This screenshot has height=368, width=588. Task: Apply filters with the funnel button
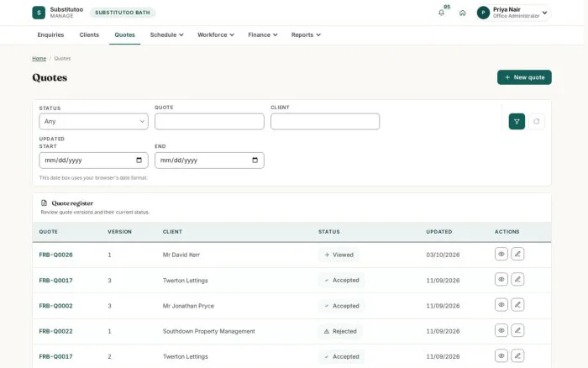click(517, 122)
